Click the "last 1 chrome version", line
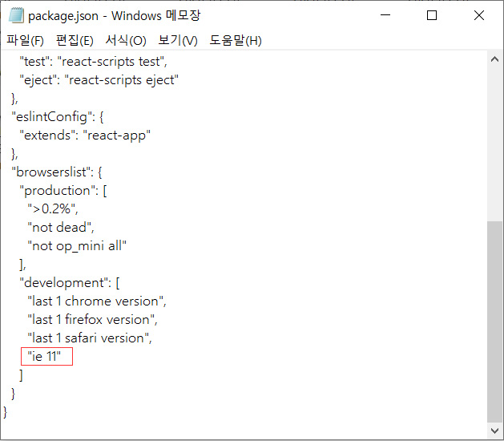Screen dimensions: 504x441 [x=97, y=301]
